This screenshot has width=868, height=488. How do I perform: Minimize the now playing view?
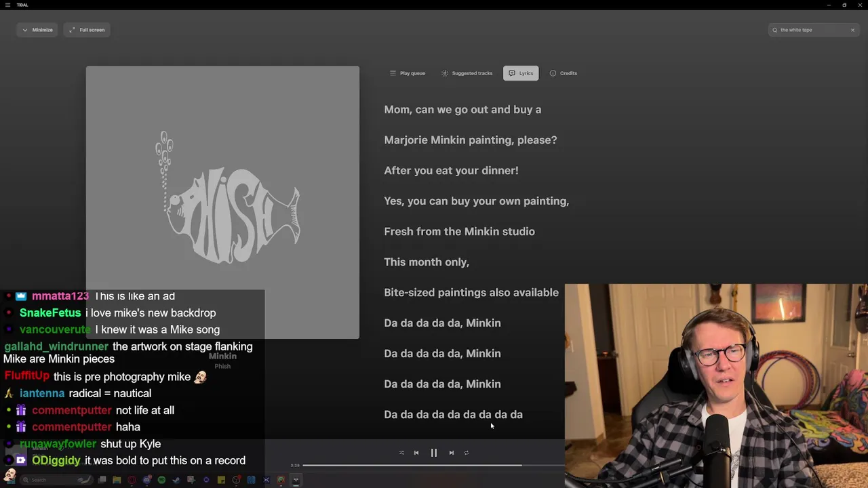coord(37,30)
